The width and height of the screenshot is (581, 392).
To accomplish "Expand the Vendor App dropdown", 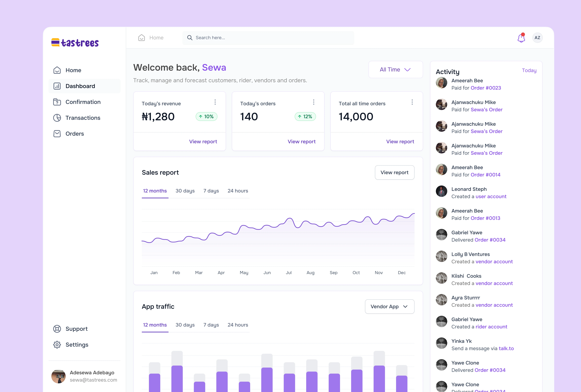I will click(x=389, y=307).
